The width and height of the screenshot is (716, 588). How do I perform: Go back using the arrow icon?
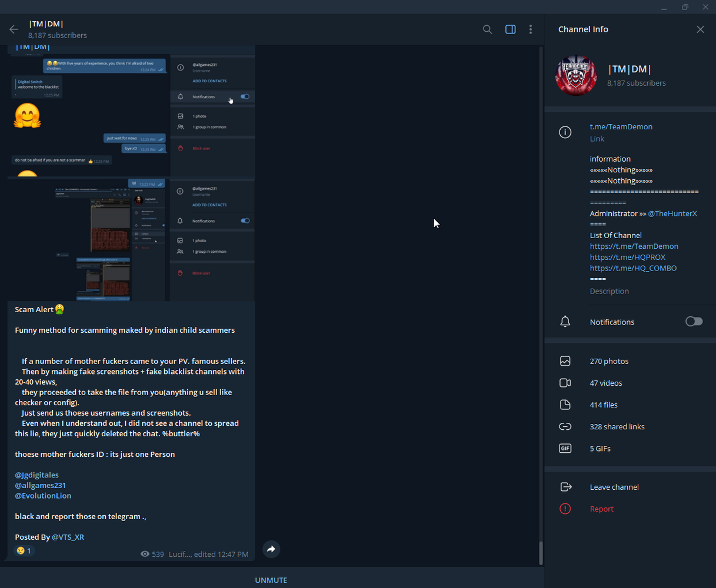point(14,29)
